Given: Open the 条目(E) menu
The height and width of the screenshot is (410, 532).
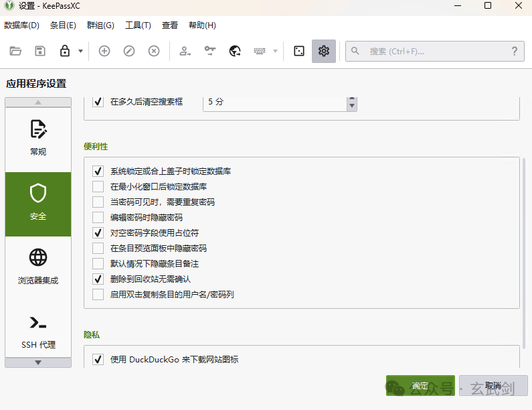Looking at the screenshot, I should 63,25.
